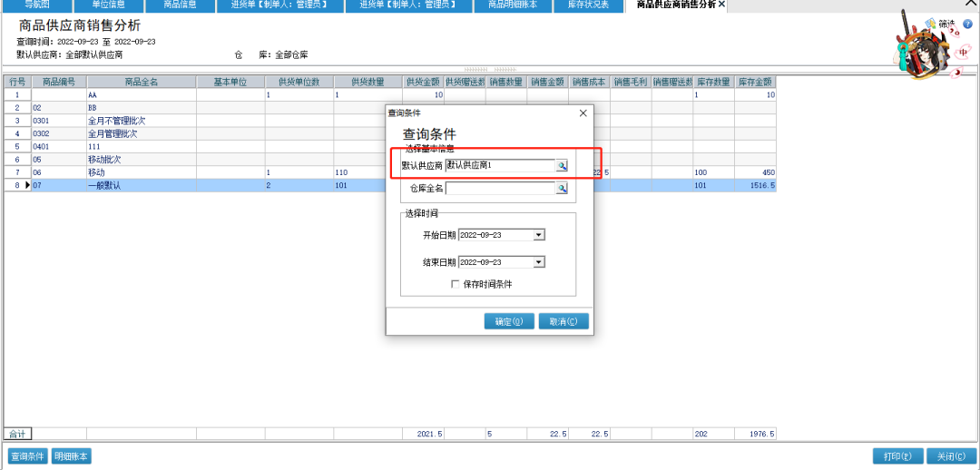Click the 确定 button in the dialog

tap(509, 321)
